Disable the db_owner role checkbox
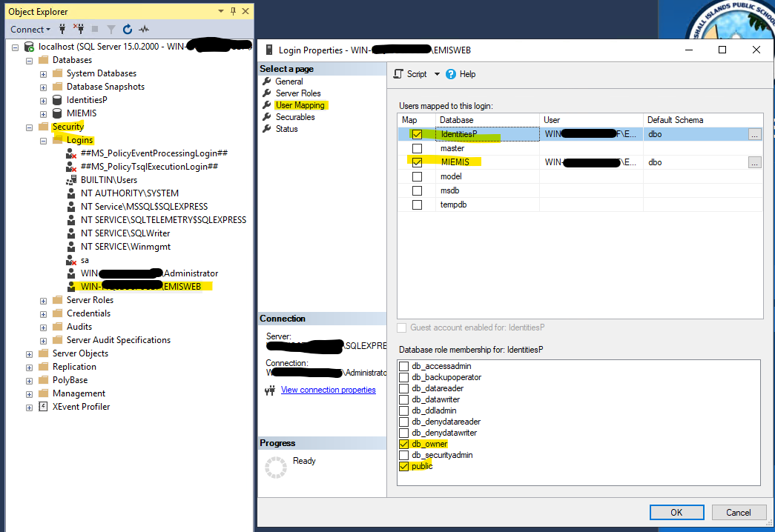Image resolution: width=775 pixels, height=532 pixels. pos(403,444)
